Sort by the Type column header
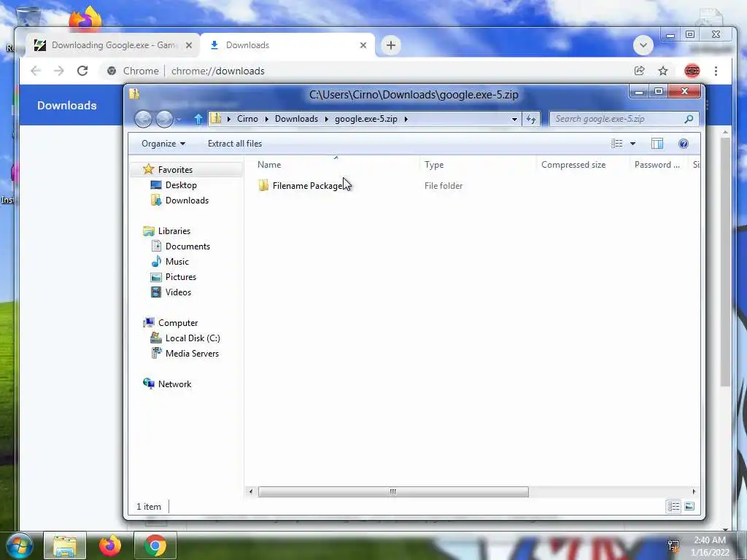 tap(478, 165)
